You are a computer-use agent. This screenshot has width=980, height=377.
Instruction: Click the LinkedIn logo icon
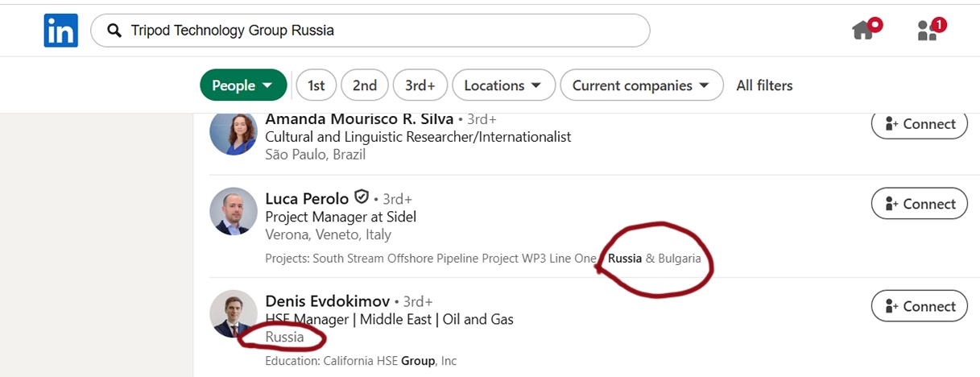pos(60,31)
